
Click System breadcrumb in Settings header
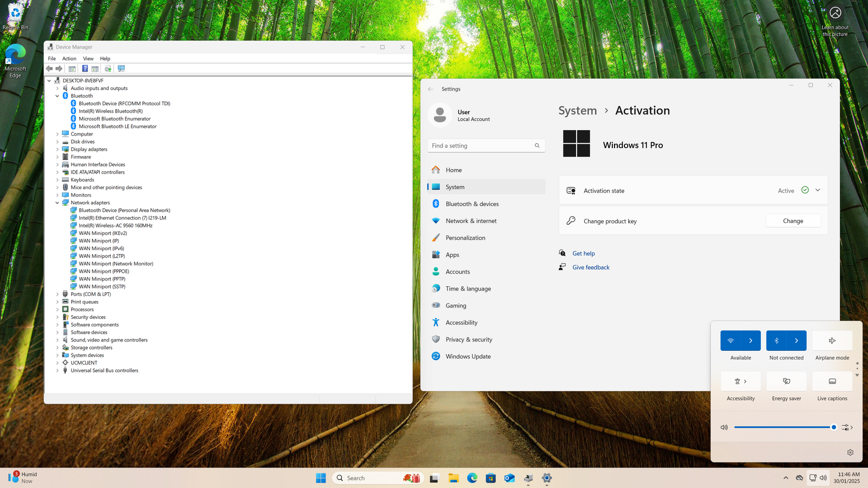click(x=577, y=111)
